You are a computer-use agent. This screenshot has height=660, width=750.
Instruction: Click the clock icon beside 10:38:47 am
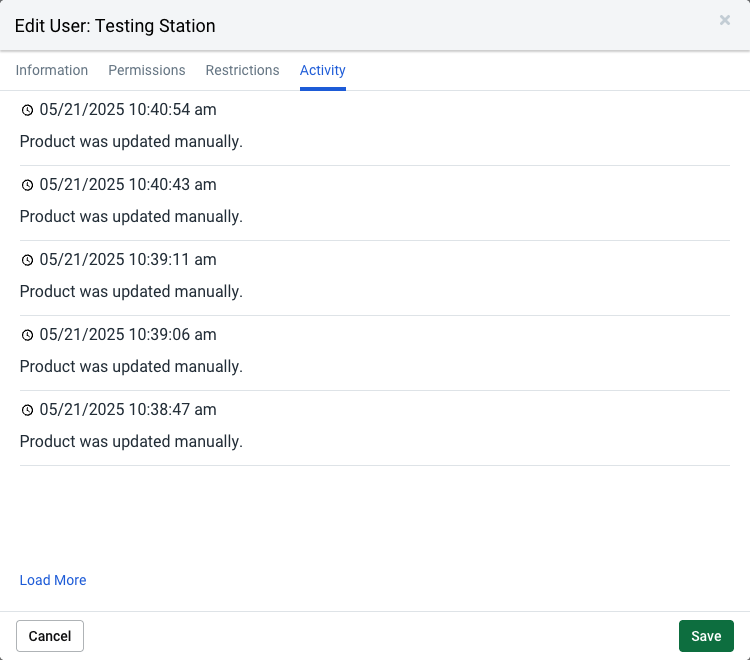tap(27, 410)
